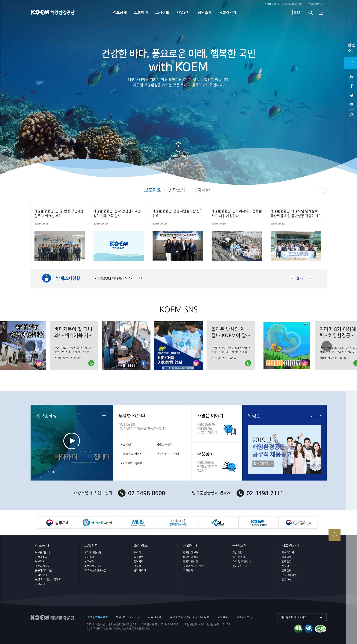This screenshot has height=644, width=357.
Task: Open 개인정보처리방침 footer link
Action: click(97, 617)
